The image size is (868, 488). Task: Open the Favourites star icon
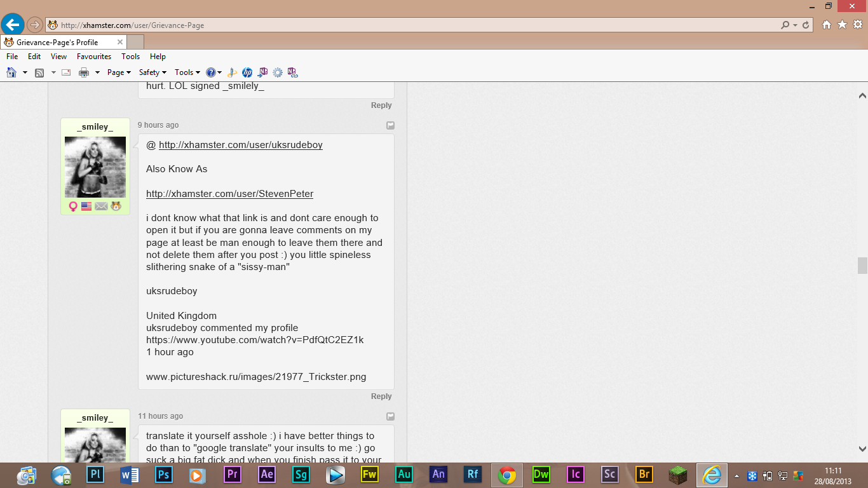(842, 25)
